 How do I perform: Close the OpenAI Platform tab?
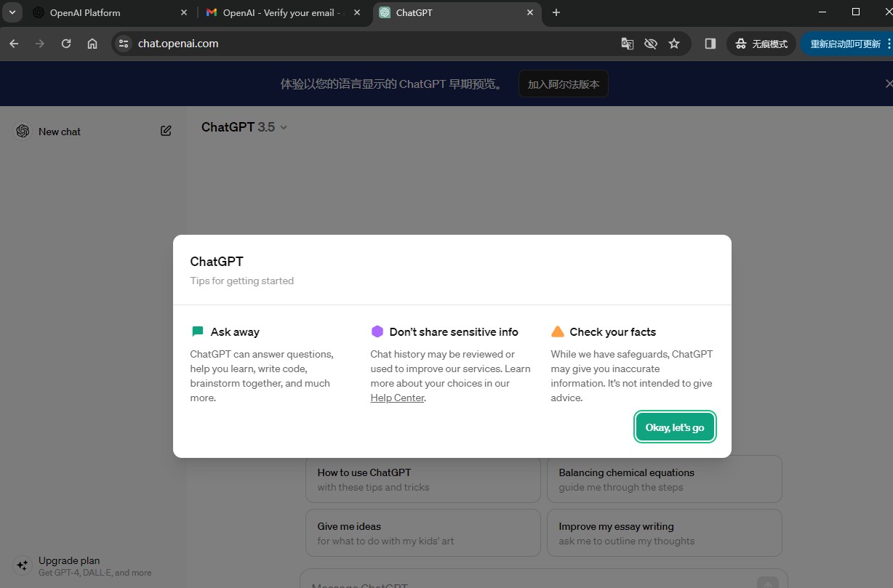coord(183,12)
